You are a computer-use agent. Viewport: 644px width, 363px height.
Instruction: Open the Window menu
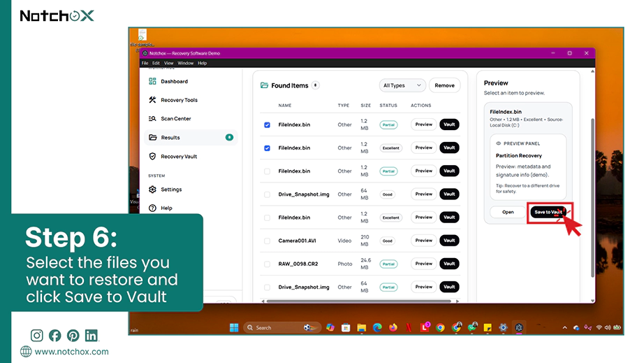(x=186, y=64)
